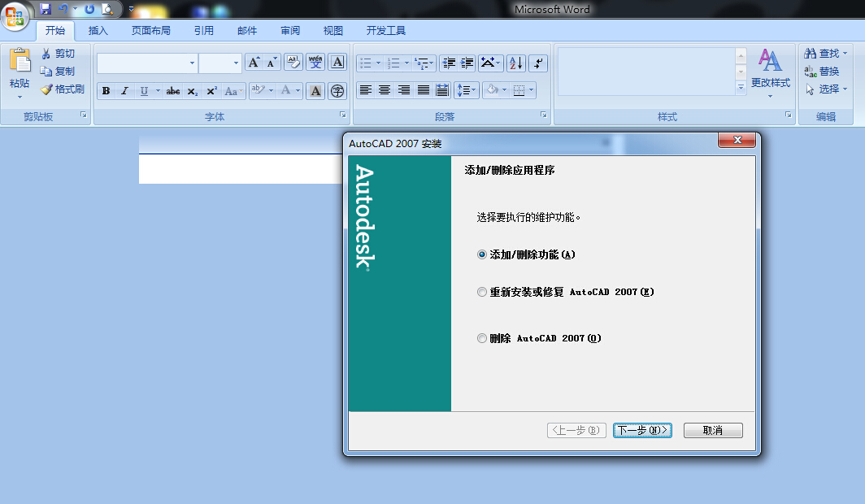This screenshot has height=504, width=865.
Task: Apply character shading icon
Action: 315,91
